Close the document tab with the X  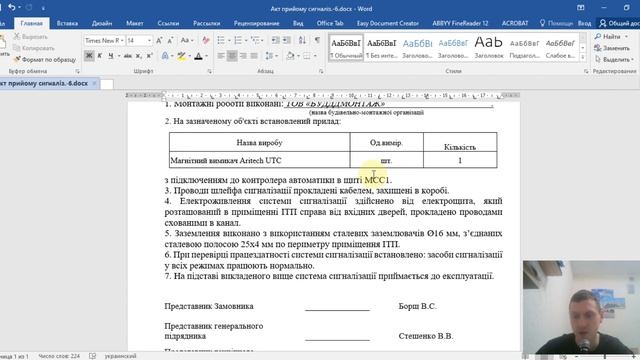point(94,83)
